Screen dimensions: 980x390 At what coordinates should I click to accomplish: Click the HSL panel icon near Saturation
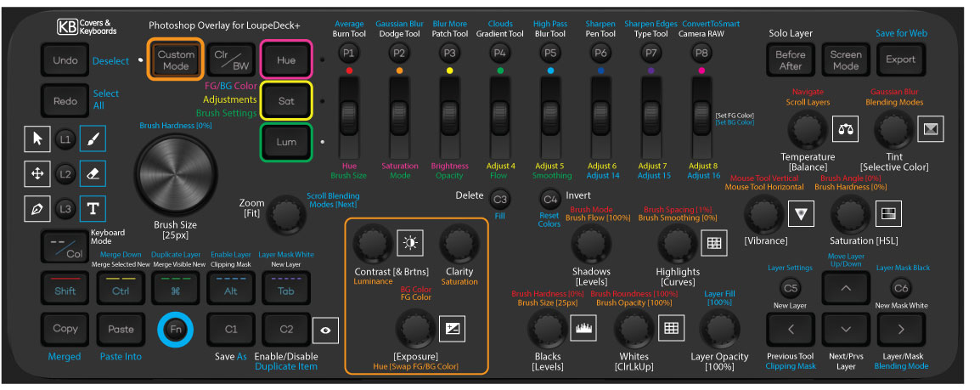tap(887, 214)
